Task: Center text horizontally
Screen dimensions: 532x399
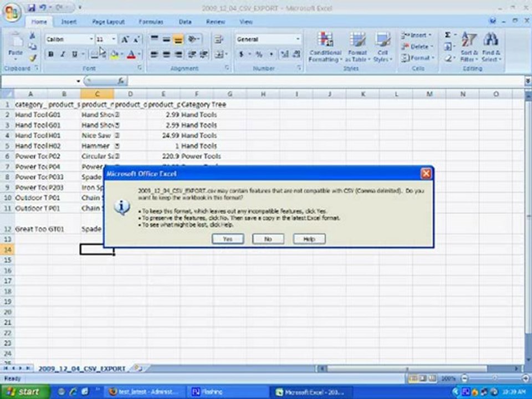Action: pyautogui.click(x=166, y=54)
